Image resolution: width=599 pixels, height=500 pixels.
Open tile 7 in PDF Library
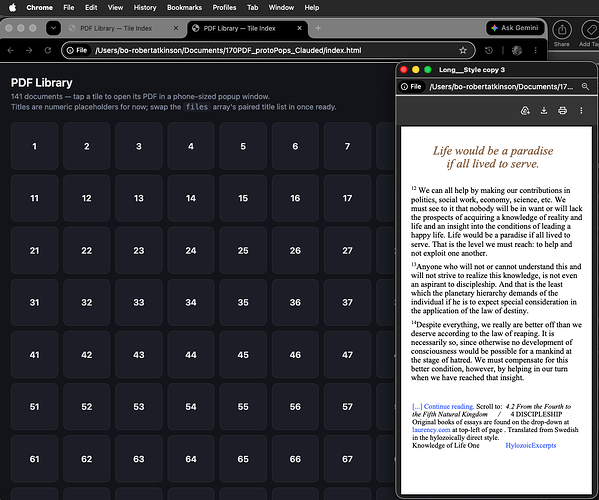[347, 146]
